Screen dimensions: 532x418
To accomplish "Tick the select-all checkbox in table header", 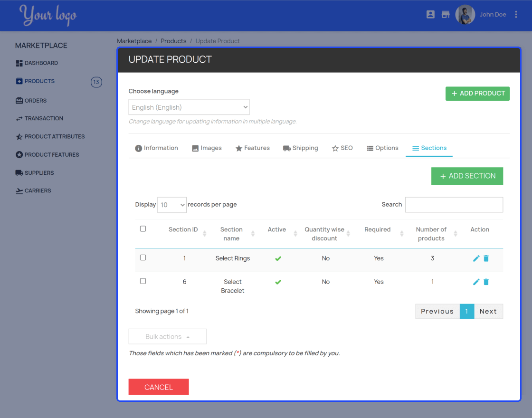I will click(143, 228).
